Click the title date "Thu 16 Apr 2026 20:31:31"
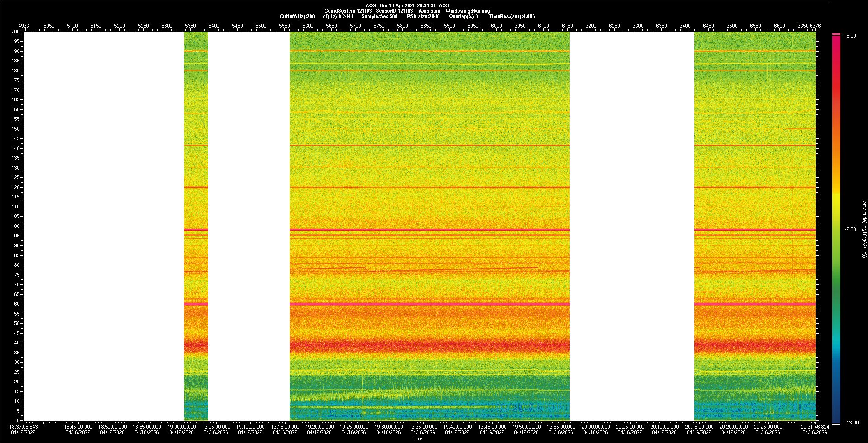 coord(407,5)
